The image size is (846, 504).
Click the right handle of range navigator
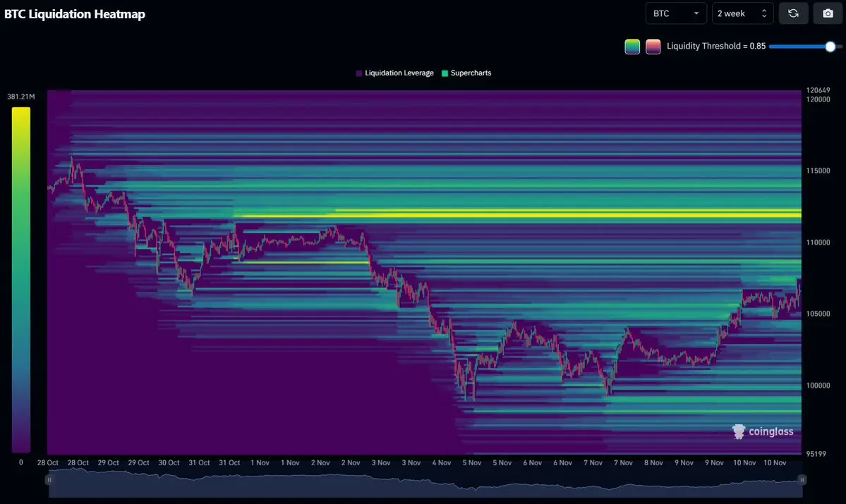(x=802, y=480)
